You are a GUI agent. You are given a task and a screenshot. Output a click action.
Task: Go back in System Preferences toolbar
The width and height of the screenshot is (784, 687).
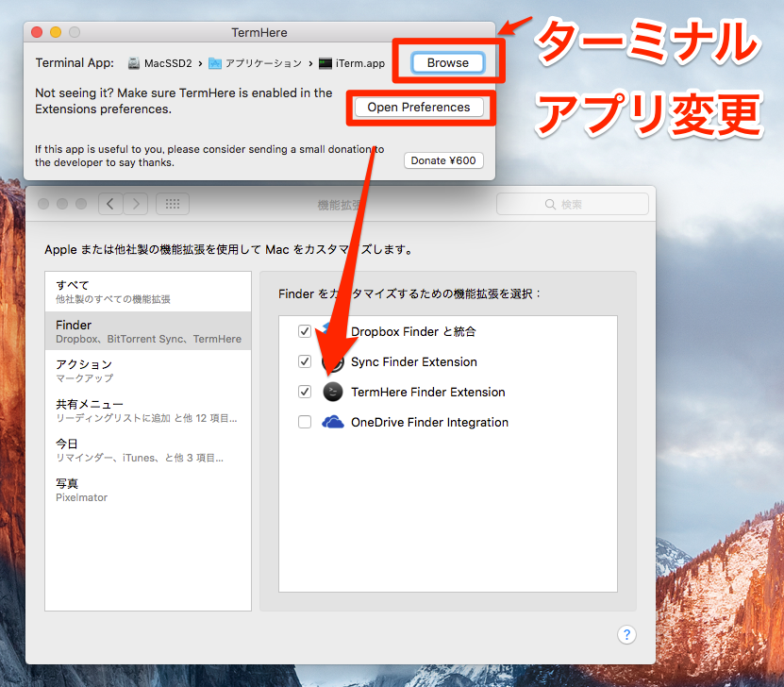(110, 204)
